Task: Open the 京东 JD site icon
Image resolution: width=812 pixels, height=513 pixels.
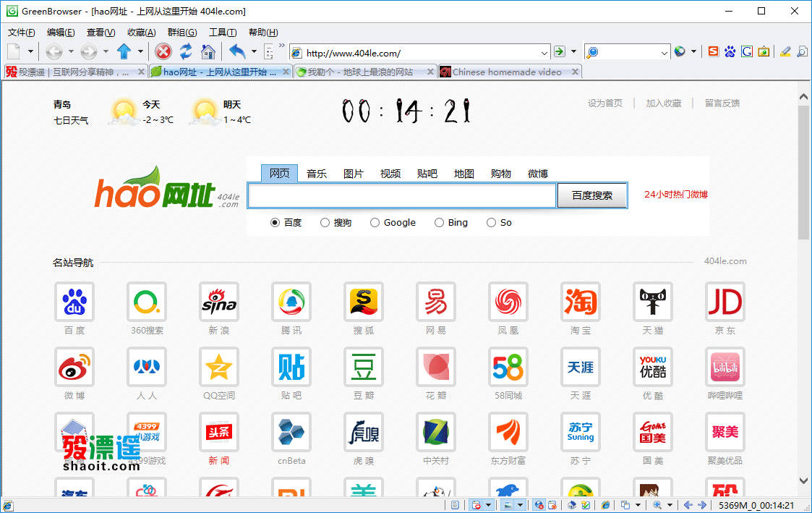Action: click(725, 302)
